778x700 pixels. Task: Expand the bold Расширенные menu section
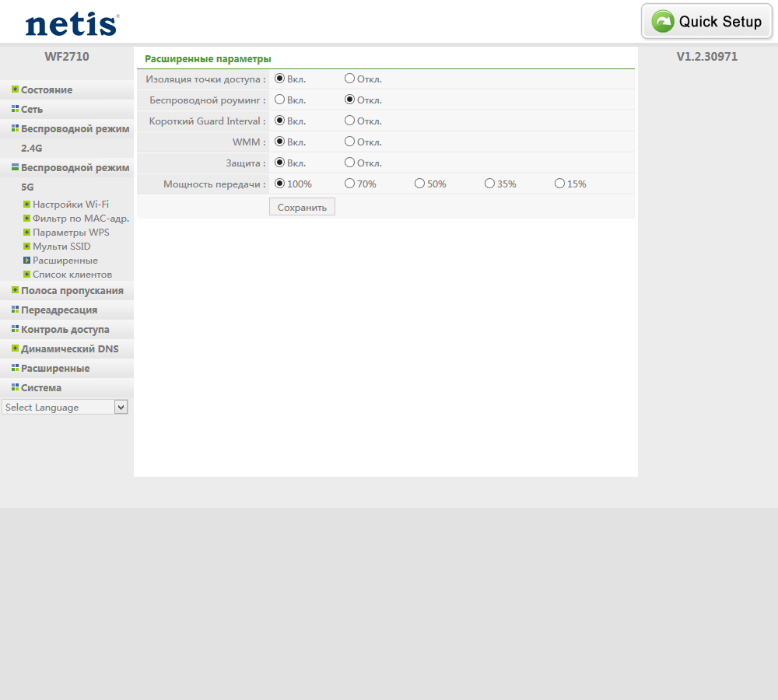pyautogui.click(x=55, y=368)
